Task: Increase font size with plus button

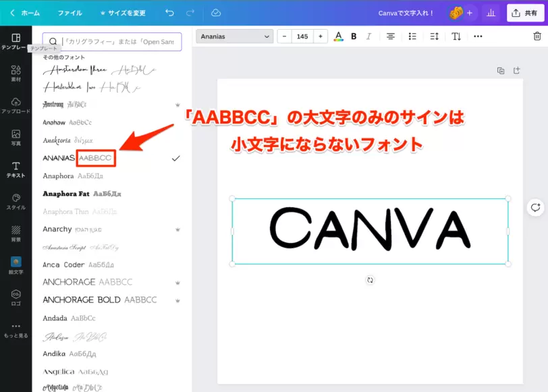Action: click(320, 36)
